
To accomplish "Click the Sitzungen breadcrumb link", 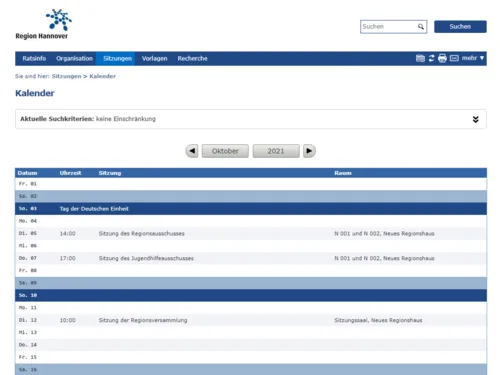I will [66, 76].
